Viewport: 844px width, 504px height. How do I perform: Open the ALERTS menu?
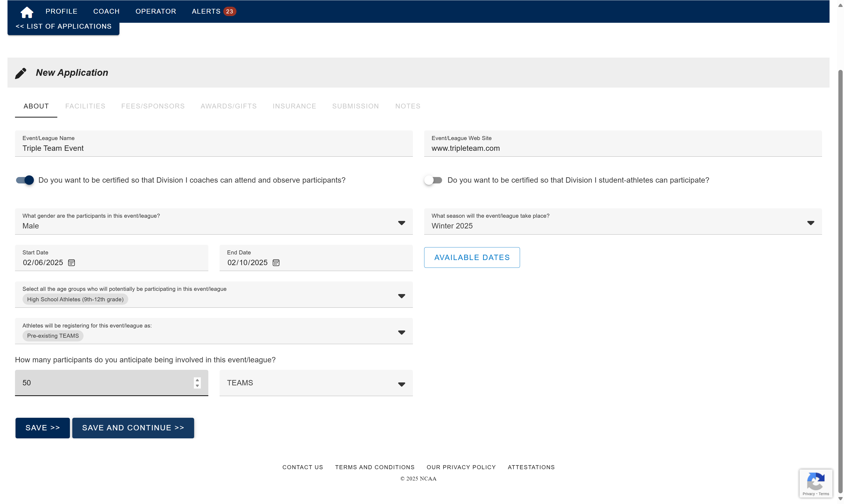(x=206, y=11)
